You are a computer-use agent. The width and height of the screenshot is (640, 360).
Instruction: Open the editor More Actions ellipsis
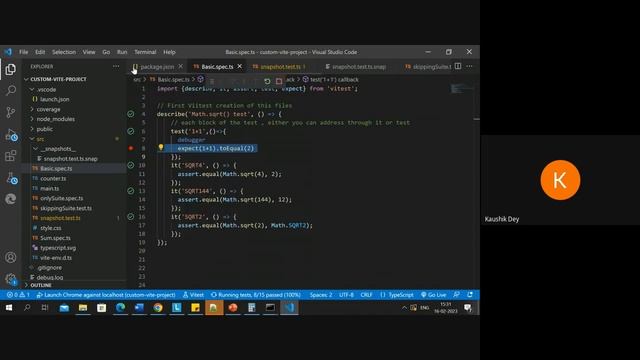pyautogui.click(x=469, y=66)
